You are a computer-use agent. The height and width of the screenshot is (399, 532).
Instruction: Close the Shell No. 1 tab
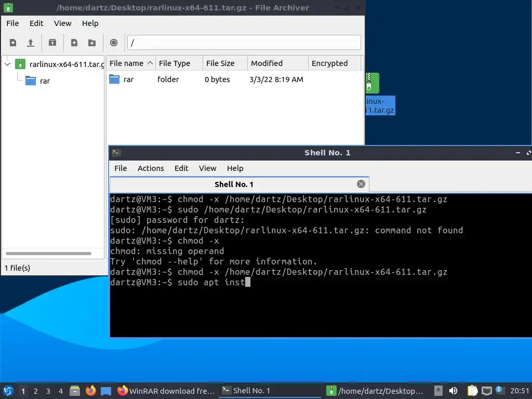361,184
